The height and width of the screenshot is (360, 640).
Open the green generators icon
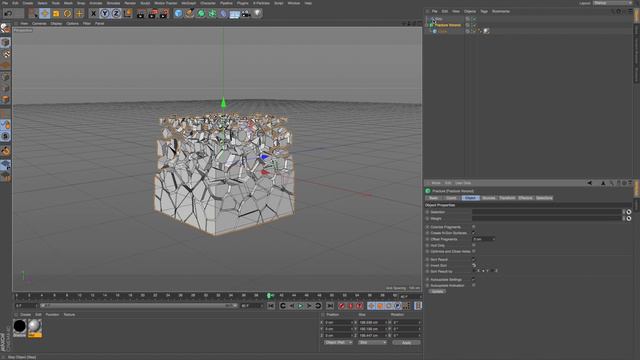tap(201, 13)
